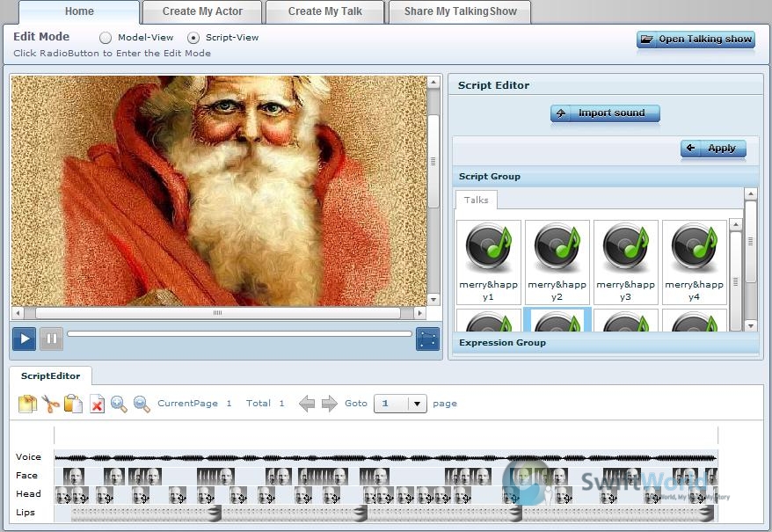Click the scissors cut icon
This screenshot has width=772, height=532.
pos(50,404)
